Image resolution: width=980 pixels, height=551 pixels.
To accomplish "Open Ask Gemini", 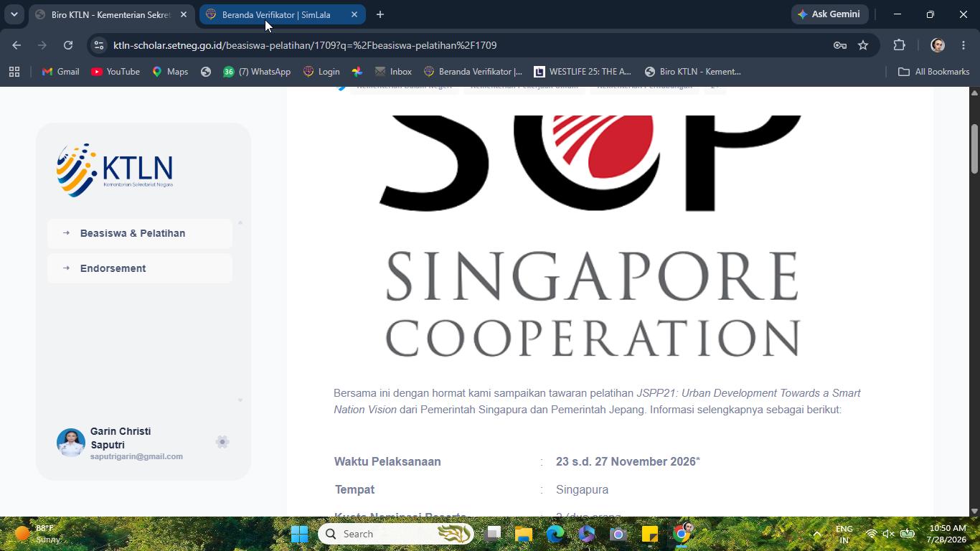I will 829,14.
